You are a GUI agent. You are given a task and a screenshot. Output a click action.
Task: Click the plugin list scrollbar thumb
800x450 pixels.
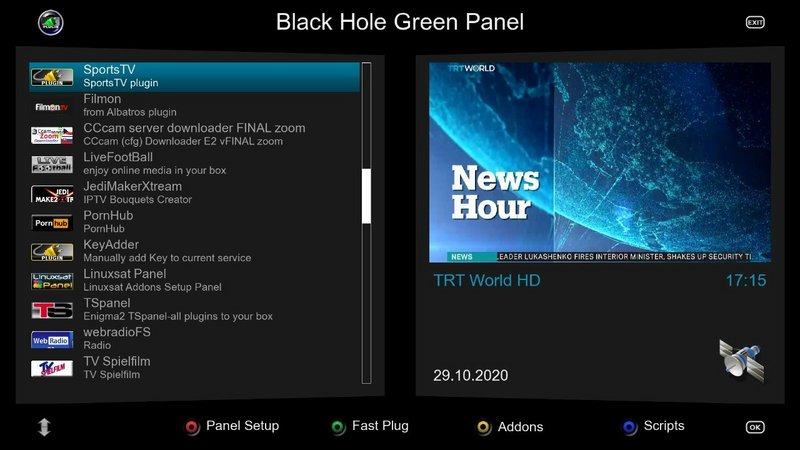[366, 196]
